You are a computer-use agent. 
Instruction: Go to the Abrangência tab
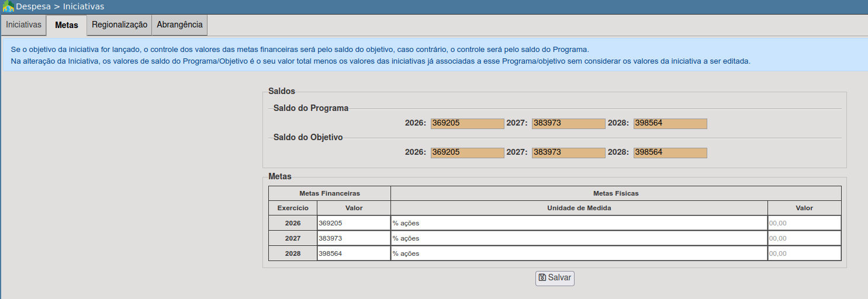coord(179,25)
